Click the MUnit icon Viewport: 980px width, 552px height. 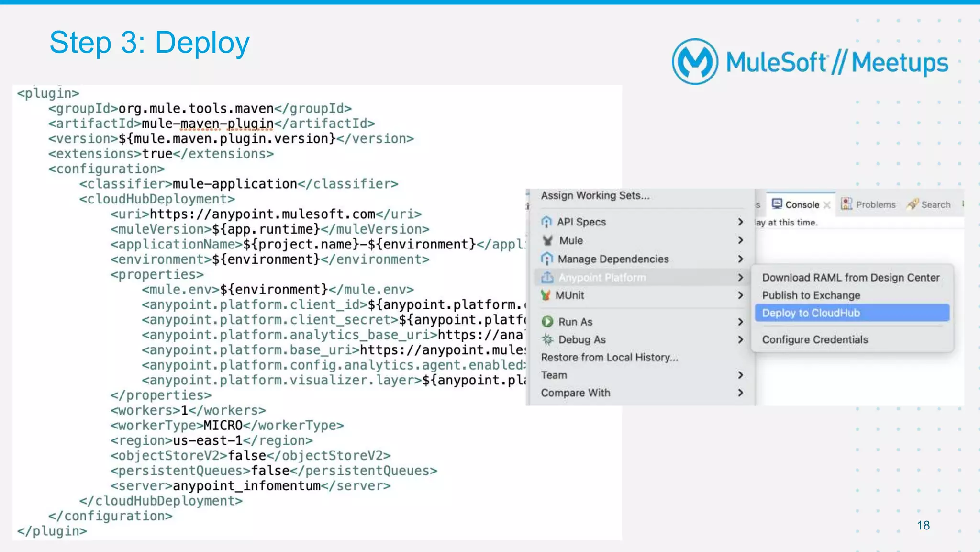546,295
